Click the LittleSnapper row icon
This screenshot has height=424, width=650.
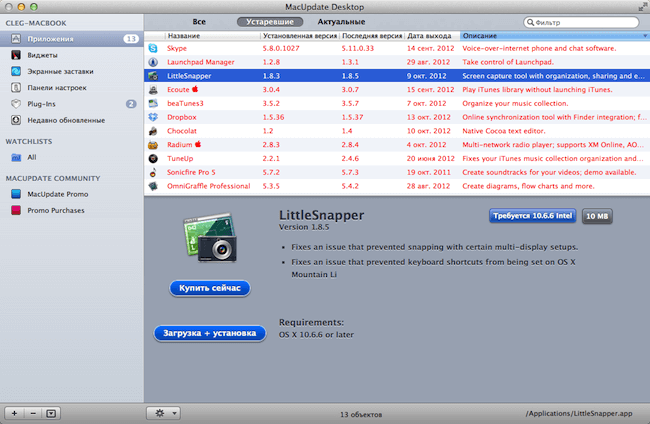coord(153,76)
